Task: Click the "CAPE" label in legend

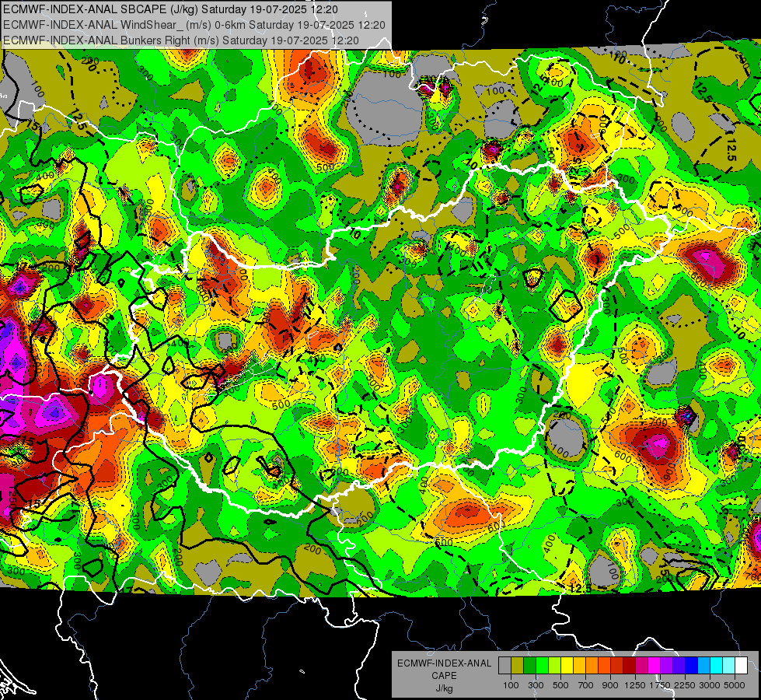Action: (x=444, y=676)
